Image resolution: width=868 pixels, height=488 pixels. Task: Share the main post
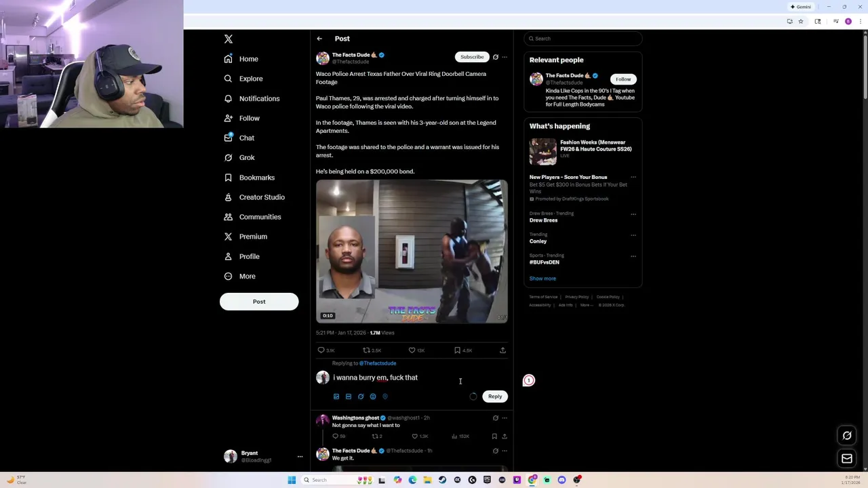[x=502, y=350]
